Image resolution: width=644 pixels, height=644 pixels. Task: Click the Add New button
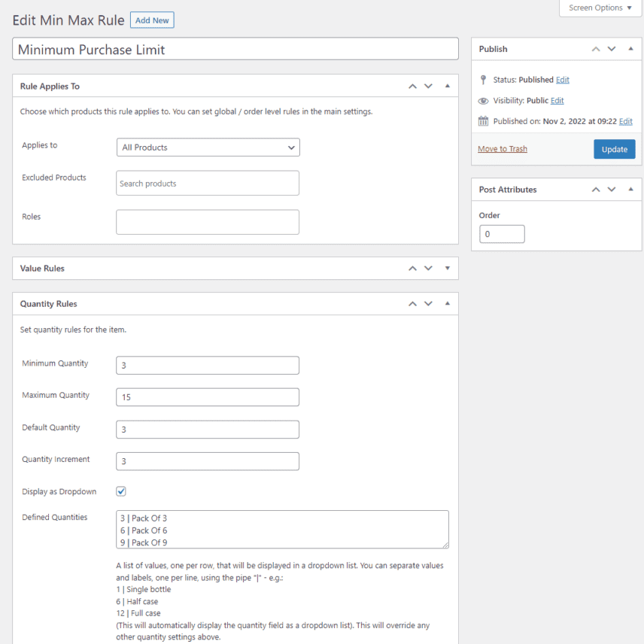coord(152,20)
